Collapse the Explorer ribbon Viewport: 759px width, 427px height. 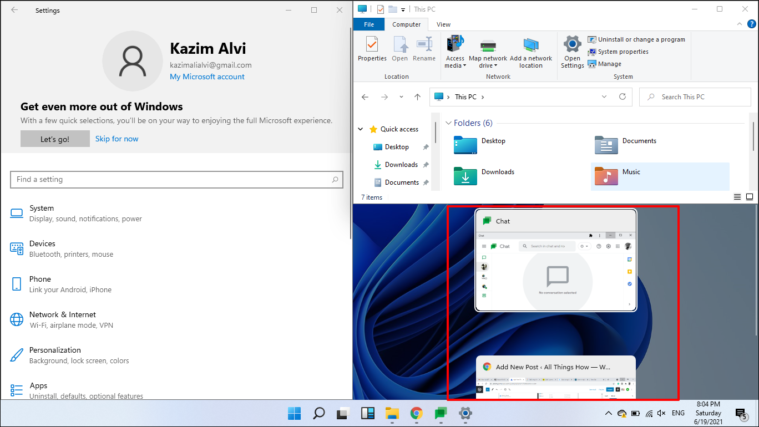pos(739,24)
